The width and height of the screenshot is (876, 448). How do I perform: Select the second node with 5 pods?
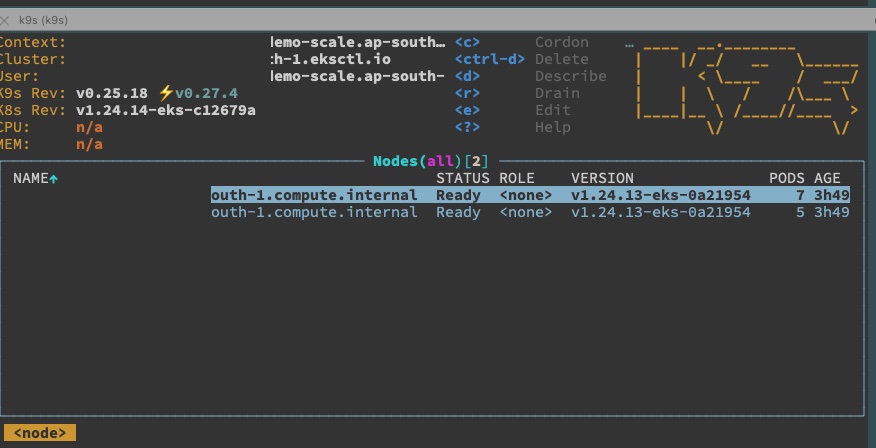pos(530,212)
